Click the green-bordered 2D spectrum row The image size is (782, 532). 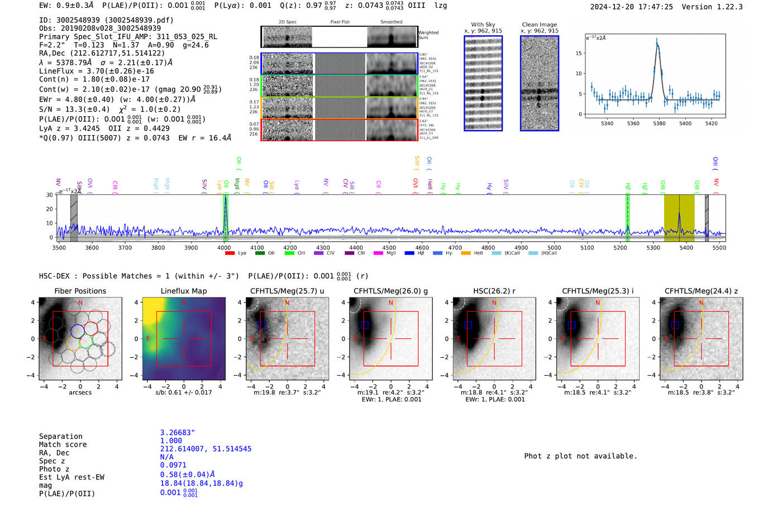[x=339, y=86]
